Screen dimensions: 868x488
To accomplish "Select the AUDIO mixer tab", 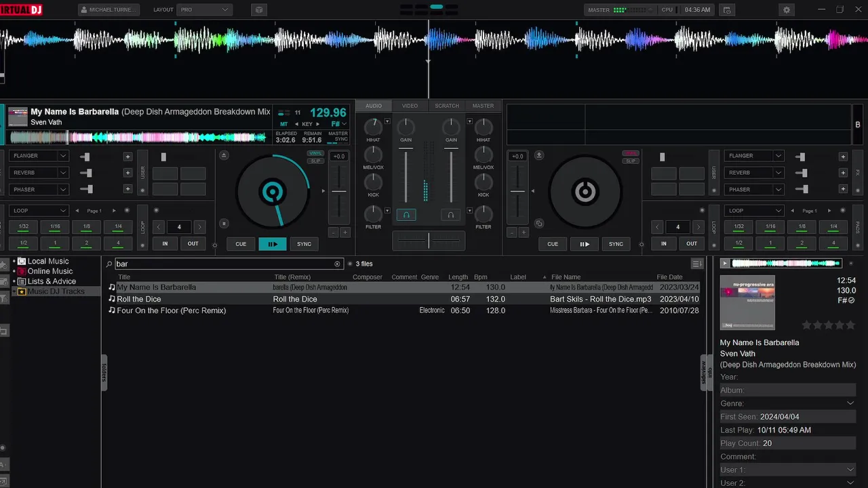I will pos(374,106).
